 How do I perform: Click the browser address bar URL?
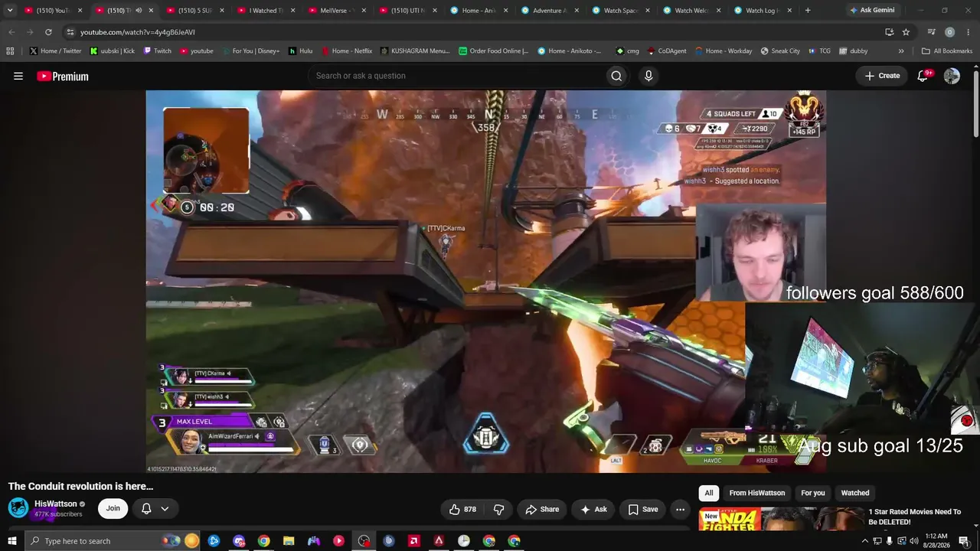(x=138, y=32)
